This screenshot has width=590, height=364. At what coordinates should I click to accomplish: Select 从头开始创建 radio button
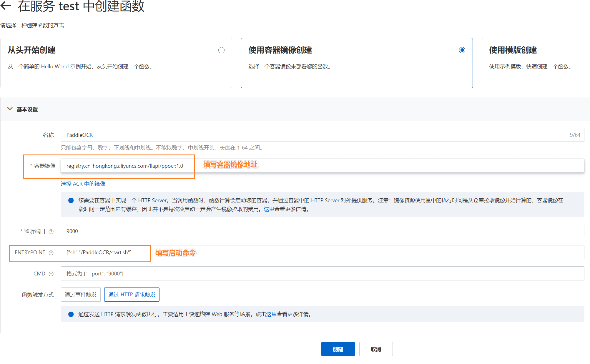(221, 50)
